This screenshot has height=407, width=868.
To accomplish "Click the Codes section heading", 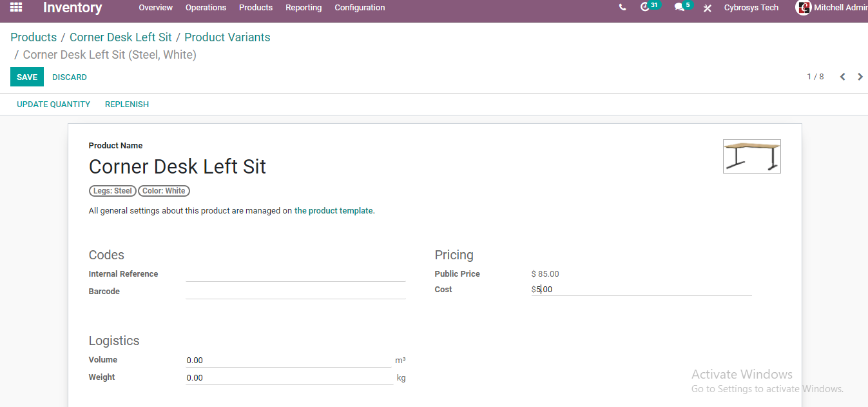I will tap(106, 255).
